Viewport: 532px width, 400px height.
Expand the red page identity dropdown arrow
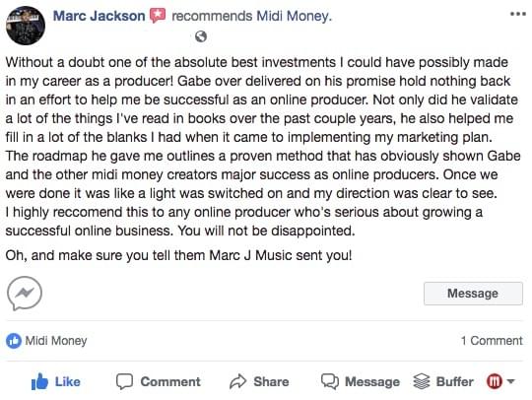click(510, 381)
